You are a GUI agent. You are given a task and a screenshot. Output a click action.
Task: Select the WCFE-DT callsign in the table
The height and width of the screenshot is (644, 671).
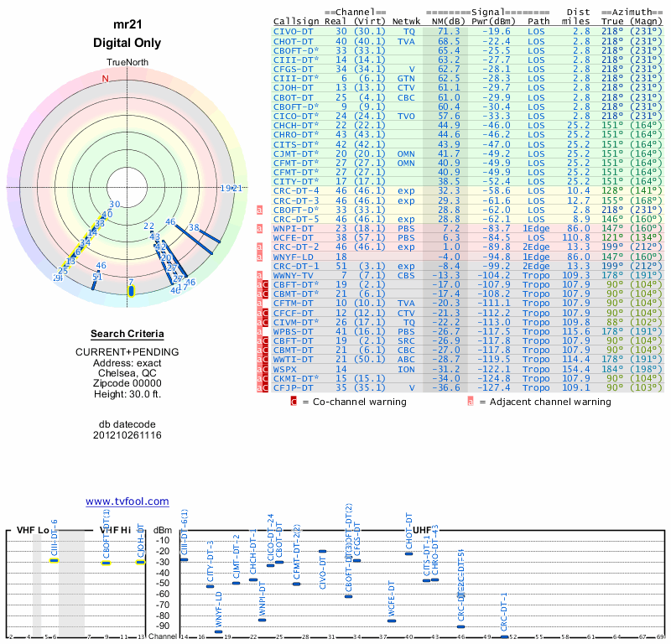pos(293,238)
